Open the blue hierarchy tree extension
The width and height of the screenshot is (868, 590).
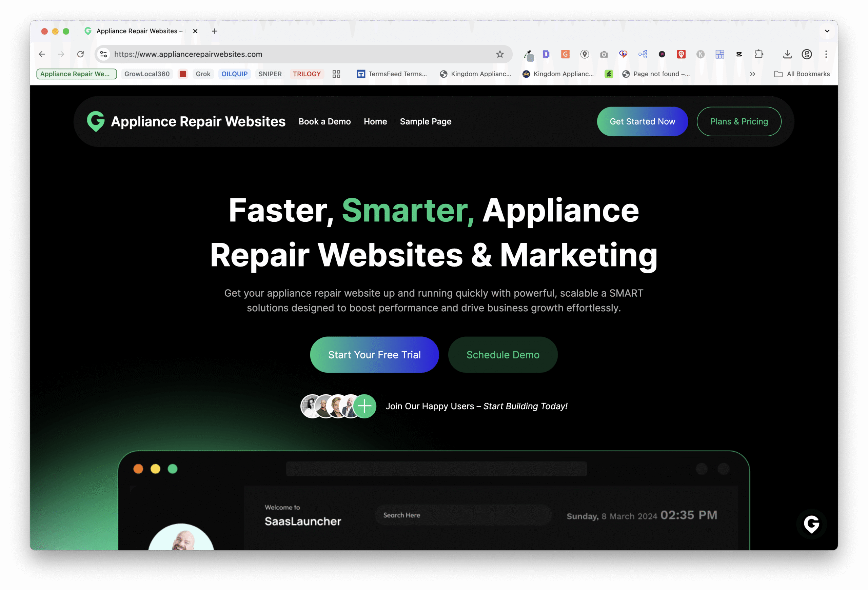[643, 54]
